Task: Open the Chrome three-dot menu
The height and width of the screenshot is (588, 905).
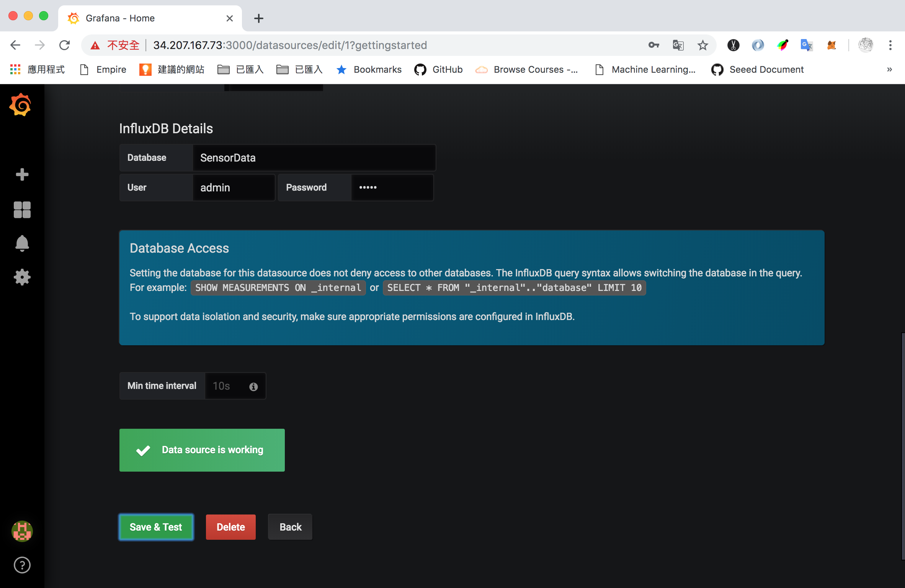Action: [x=890, y=45]
